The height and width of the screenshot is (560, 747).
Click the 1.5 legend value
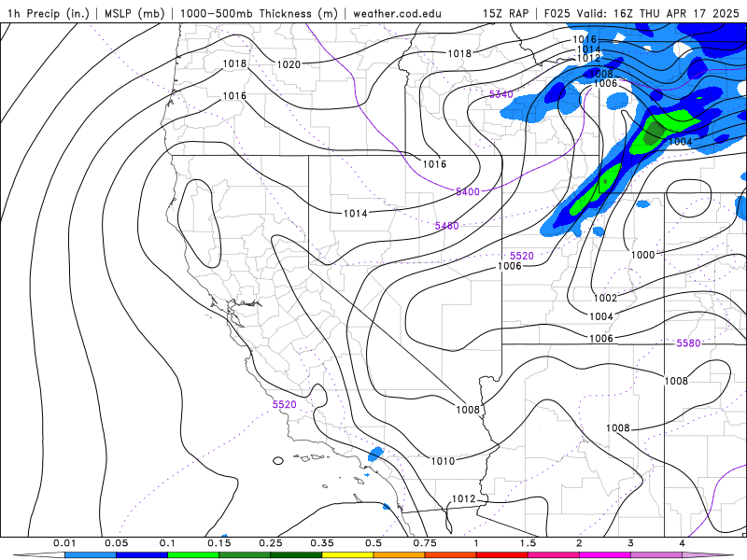[x=528, y=543]
